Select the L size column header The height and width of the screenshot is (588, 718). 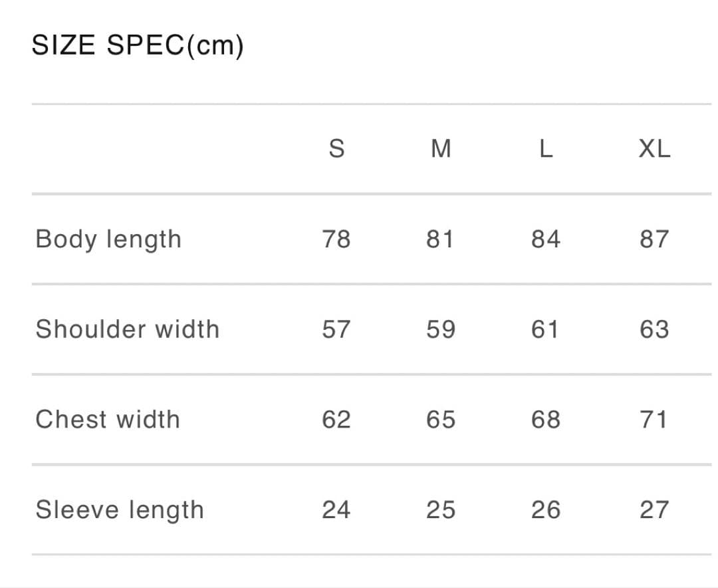point(546,148)
